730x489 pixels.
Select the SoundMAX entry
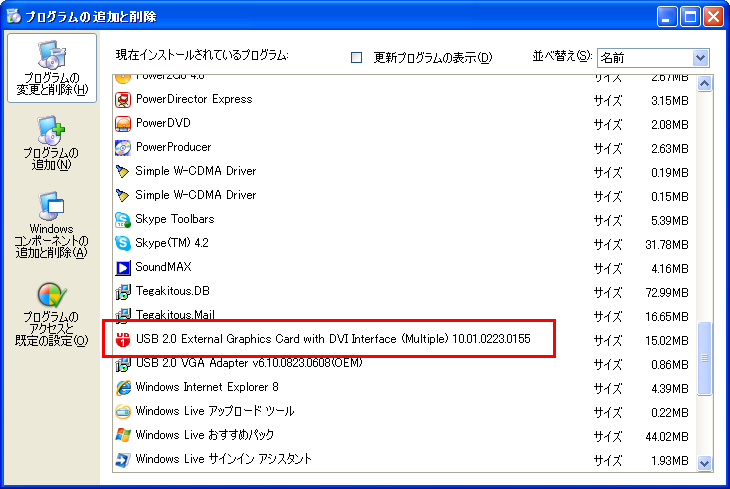404,267
